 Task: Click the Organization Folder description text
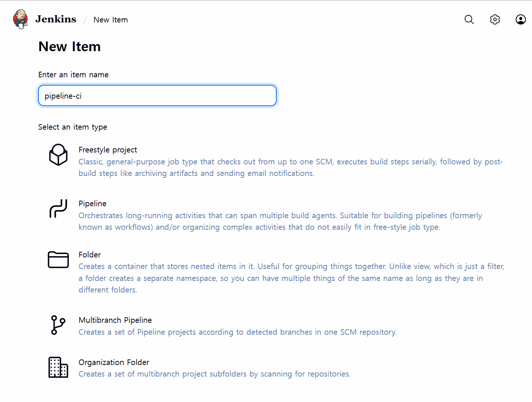(x=215, y=374)
